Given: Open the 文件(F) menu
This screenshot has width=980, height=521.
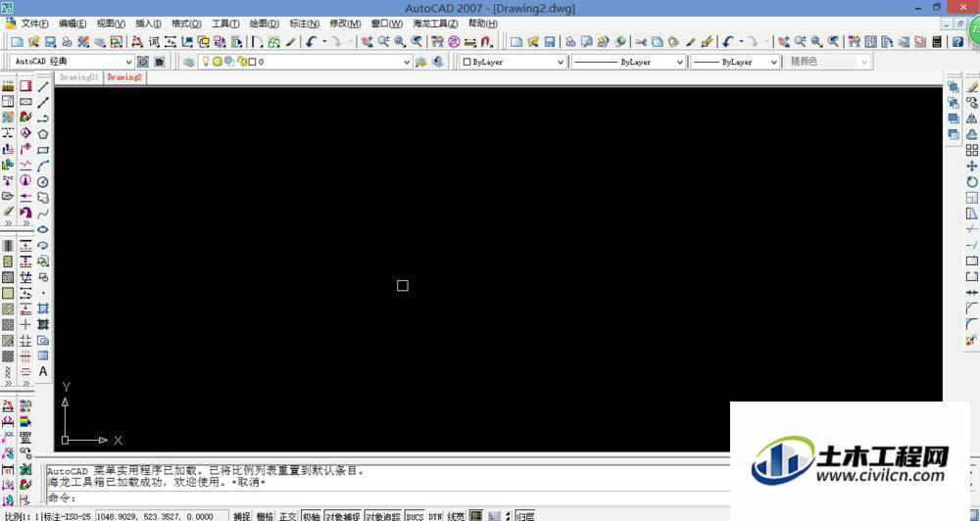Looking at the screenshot, I should [x=35, y=24].
